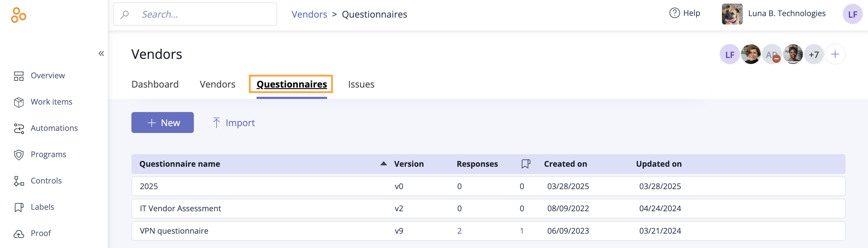Click Luna B. Technologies organization name
The width and height of the screenshot is (868, 248).
pyautogui.click(x=787, y=13)
